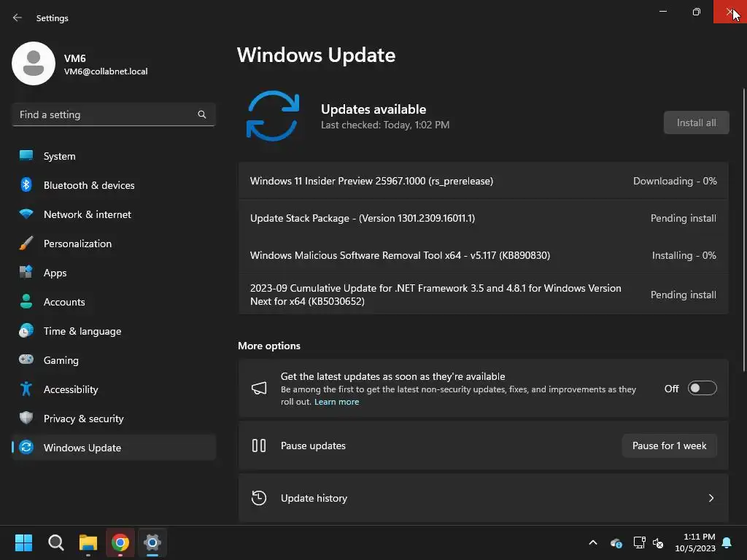Open Bluetooth & devices category
Viewport: 747px width, 560px height.
[114, 185]
